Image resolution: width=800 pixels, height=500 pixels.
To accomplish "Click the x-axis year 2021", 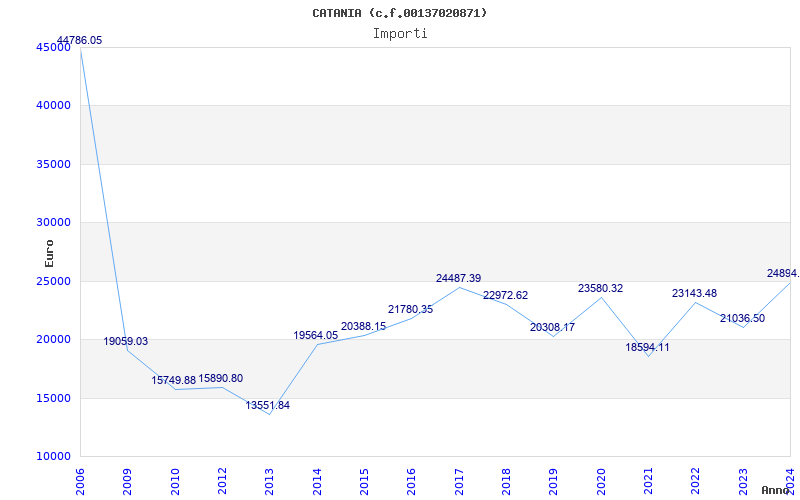I will [648, 481].
